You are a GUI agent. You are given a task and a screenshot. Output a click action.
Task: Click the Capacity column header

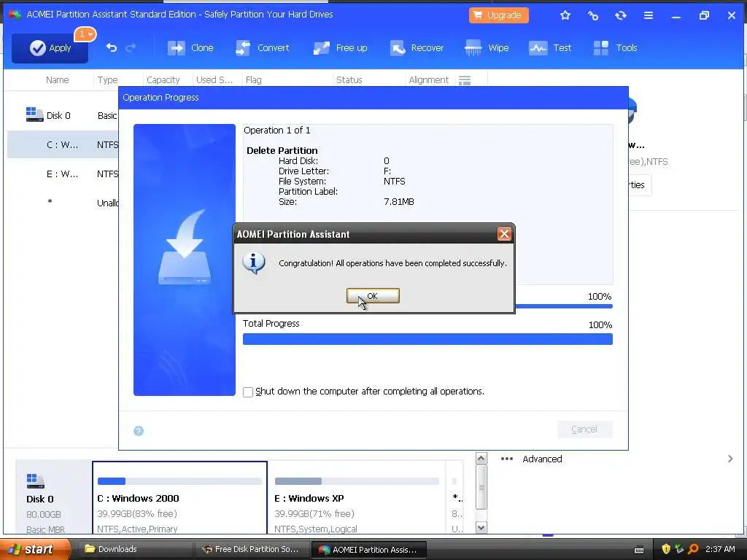tap(163, 80)
